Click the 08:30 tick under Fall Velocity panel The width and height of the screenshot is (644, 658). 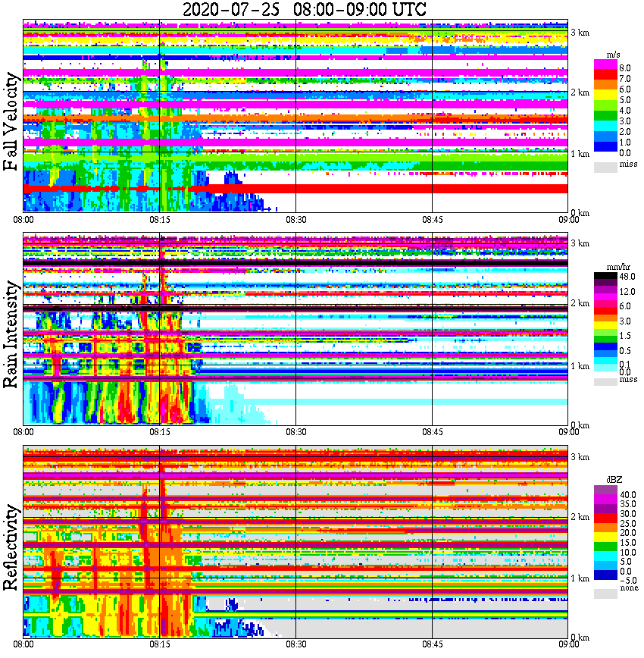point(296,220)
